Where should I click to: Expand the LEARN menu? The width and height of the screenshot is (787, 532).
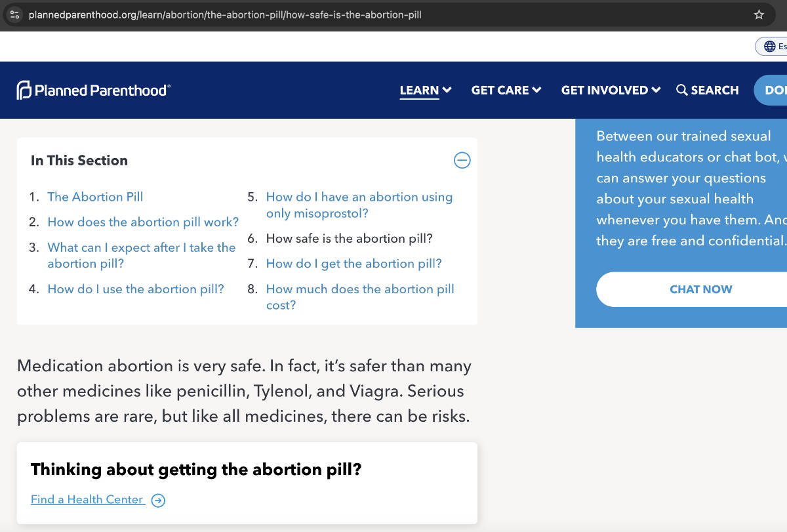[x=426, y=90]
